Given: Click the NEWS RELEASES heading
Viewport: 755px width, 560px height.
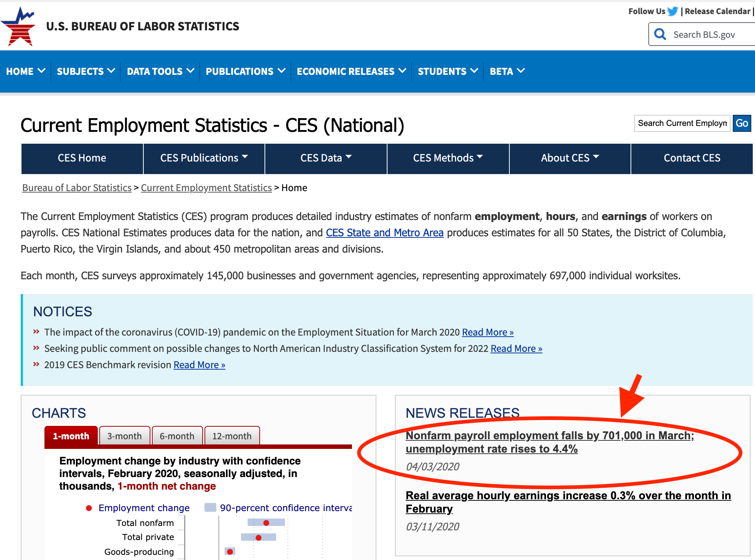Looking at the screenshot, I should pyautogui.click(x=462, y=413).
